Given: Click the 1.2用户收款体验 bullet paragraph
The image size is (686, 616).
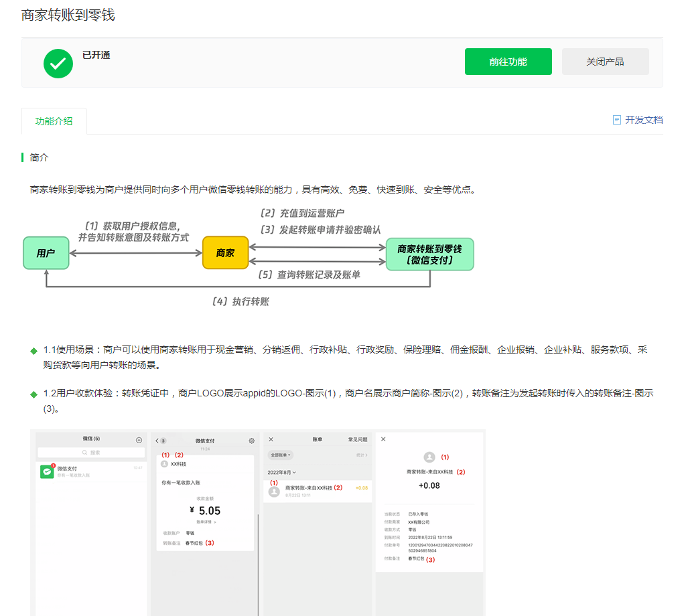Looking at the screenshot, I should click(348, 401).
